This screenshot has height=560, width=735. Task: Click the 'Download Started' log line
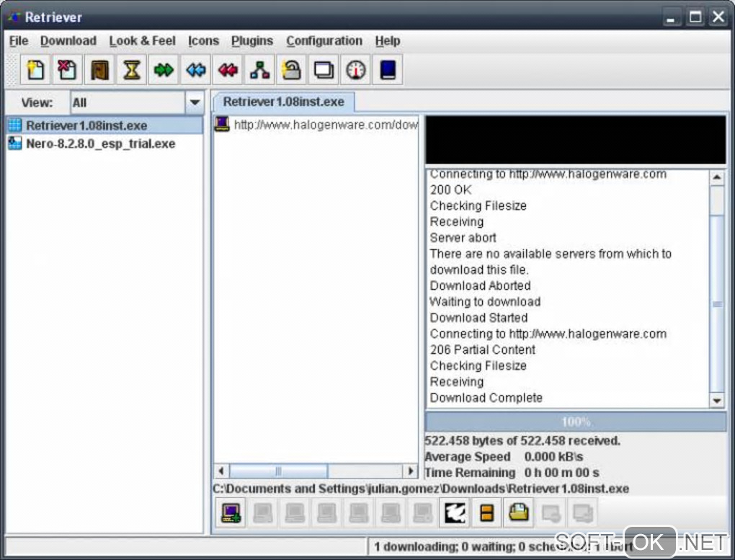pos(478,318)
